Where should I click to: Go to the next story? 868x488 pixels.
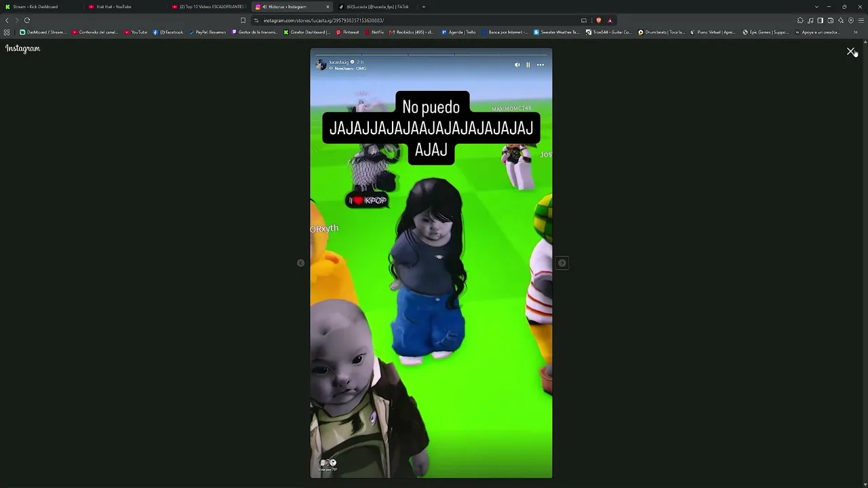pyautogui.click(x=562, y=263)
